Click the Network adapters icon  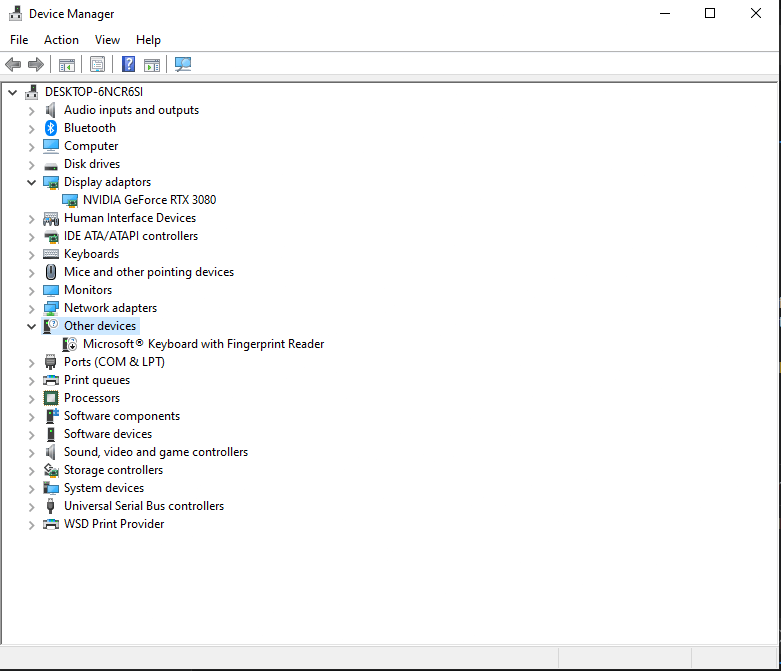tap(51, 308)
